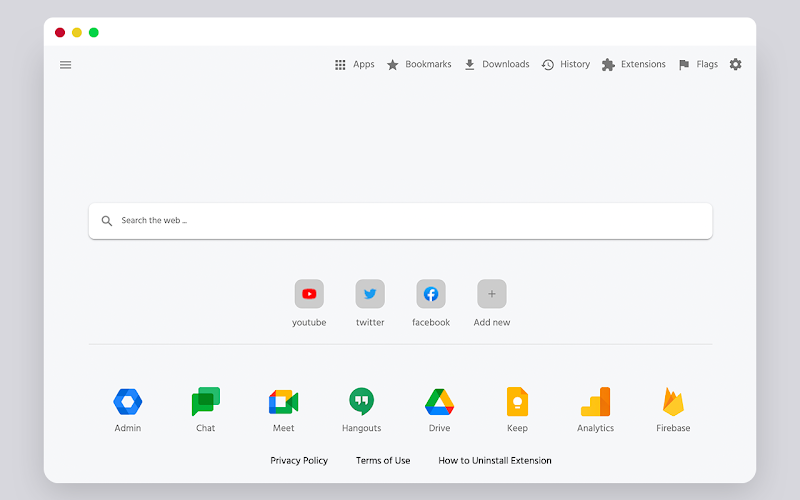The image size is (800, 500).
Task: Open the hamburger menu icon
Action: 65,65
